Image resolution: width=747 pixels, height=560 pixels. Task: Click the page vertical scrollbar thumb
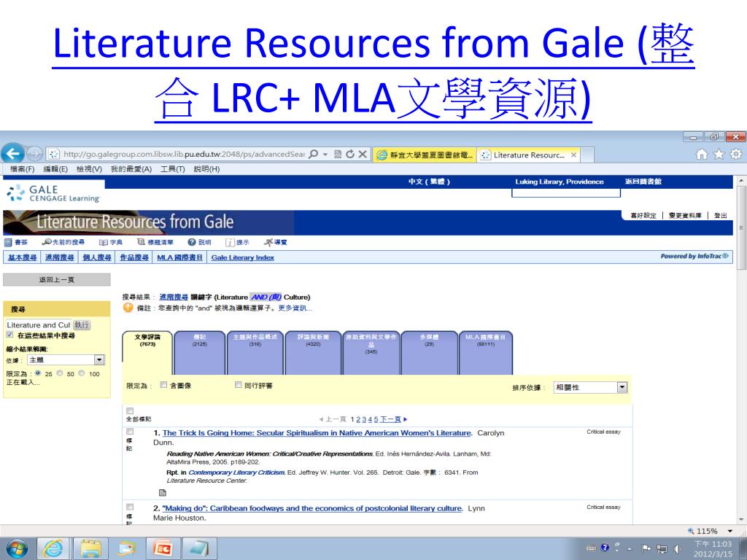click(741, 227)
